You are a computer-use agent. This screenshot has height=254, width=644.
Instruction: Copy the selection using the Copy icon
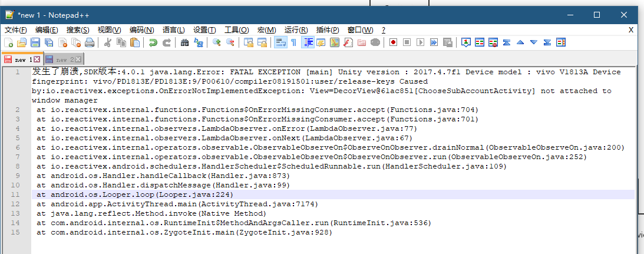click(121, 42)
